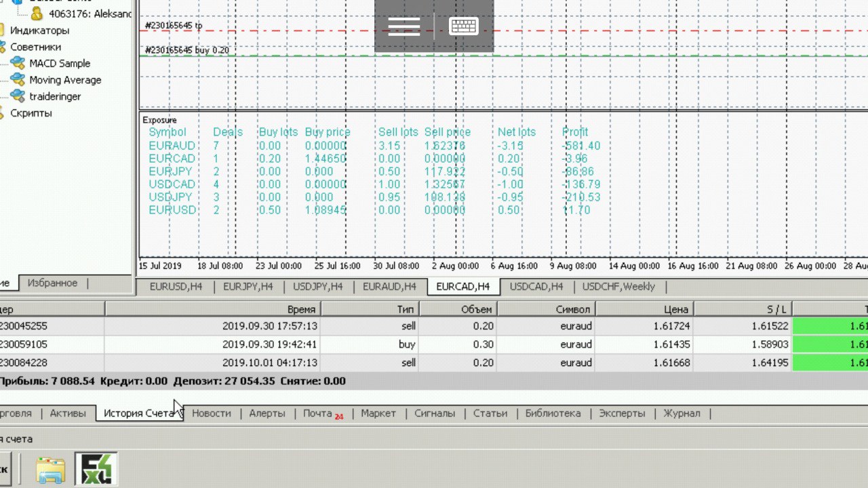
Task: Select the Moving Average advisor icon
Action: [x=18, y=79]
